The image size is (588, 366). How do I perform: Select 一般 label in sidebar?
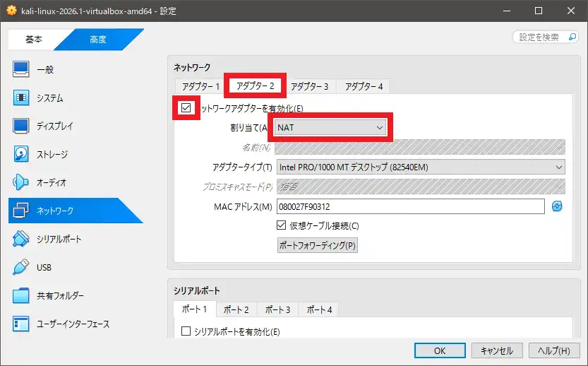(x=45, y=69)
